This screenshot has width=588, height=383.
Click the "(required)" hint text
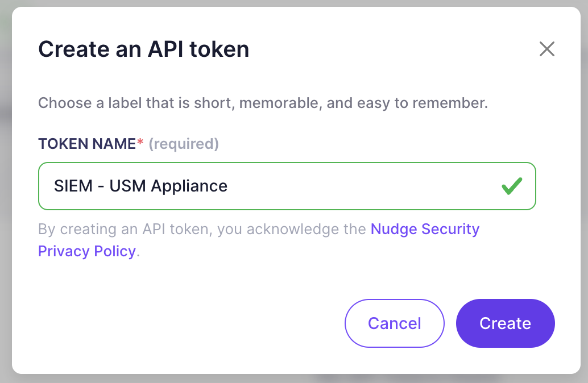click(184, 144)
